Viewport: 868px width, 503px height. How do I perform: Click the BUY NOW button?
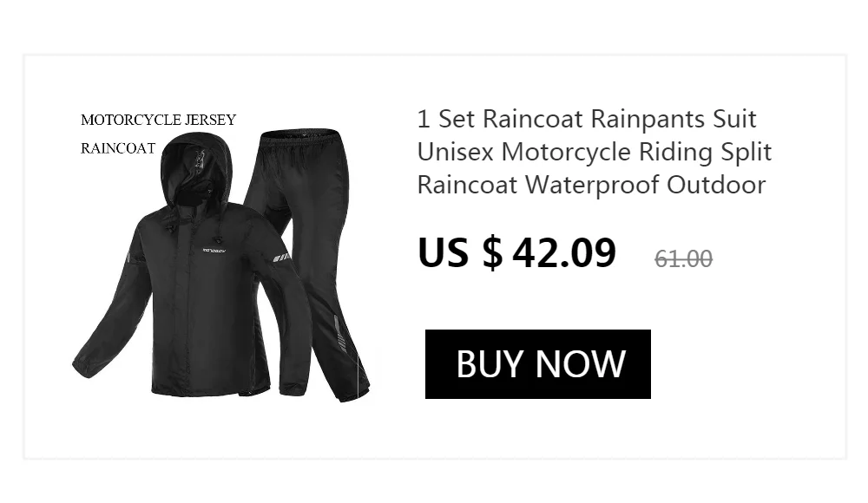[537, 364]
